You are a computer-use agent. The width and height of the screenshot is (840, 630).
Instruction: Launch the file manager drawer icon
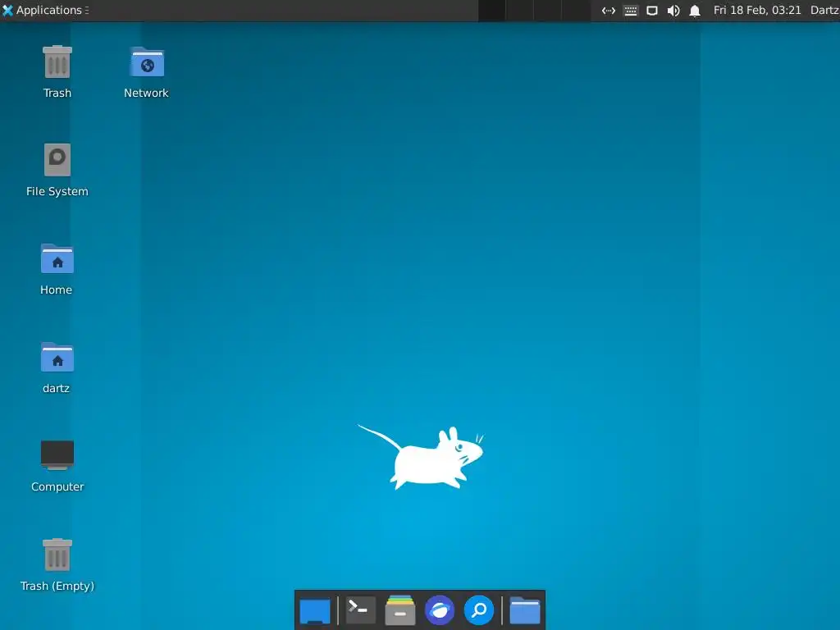pos(400,610)
